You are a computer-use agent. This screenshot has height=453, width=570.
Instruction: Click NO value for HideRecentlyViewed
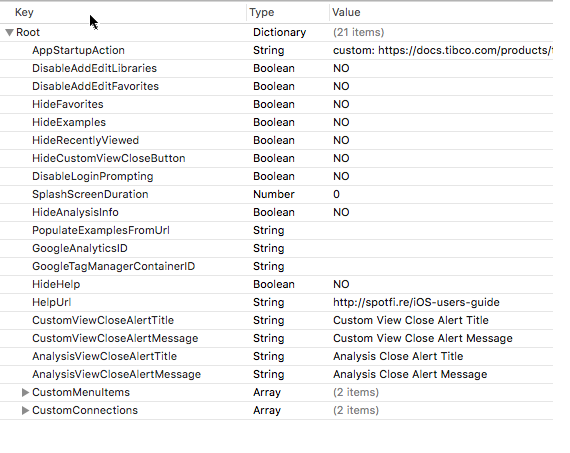(x=341, y=140)
